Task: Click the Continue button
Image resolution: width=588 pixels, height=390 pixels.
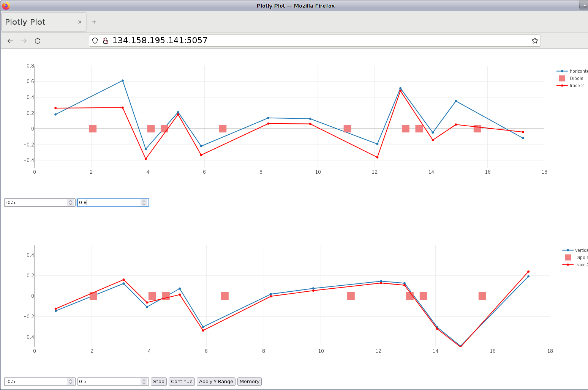Action: tap(182, 382)
